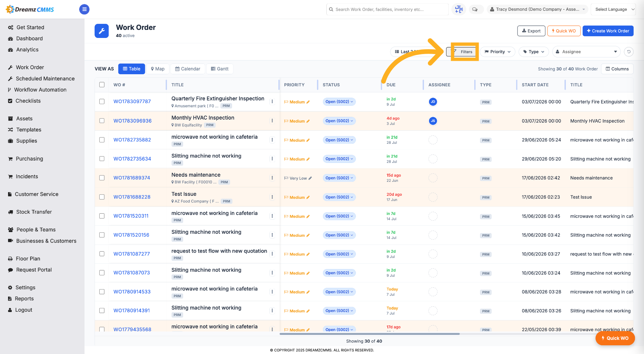Switch to Calendar view
The height and width of the screenshot is (354, 644).
187,69
